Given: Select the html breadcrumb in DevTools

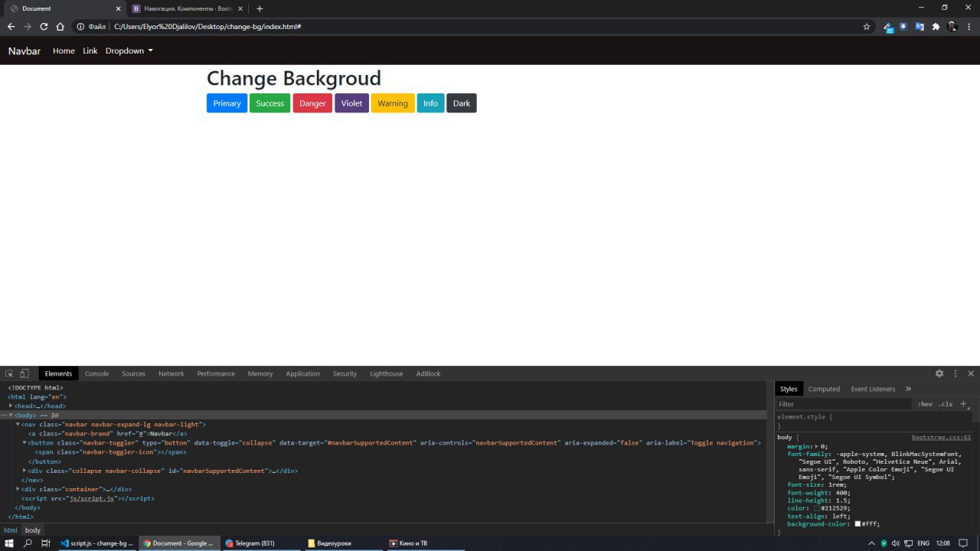Looking at the screenshot, I should [11, 530].
